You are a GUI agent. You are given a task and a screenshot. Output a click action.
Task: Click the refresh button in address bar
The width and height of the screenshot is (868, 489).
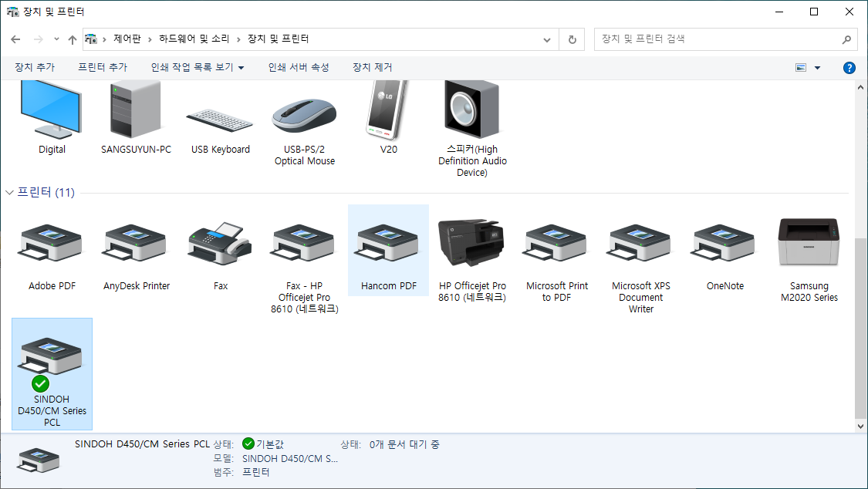tap(572, 39)
